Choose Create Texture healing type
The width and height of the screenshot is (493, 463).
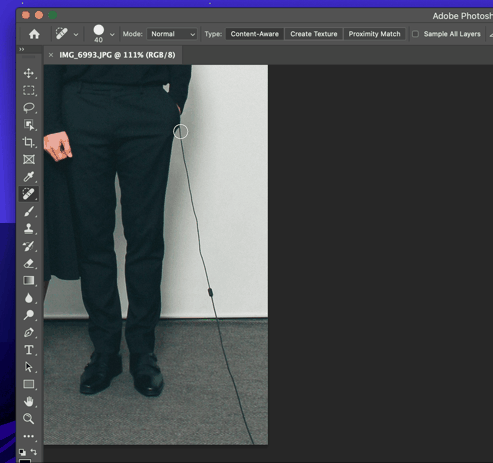(x=314, y=34)
